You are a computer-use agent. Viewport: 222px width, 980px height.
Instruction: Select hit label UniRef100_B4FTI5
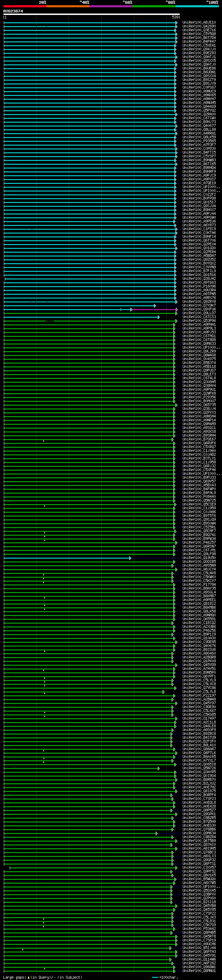click(x=199, y=153)
